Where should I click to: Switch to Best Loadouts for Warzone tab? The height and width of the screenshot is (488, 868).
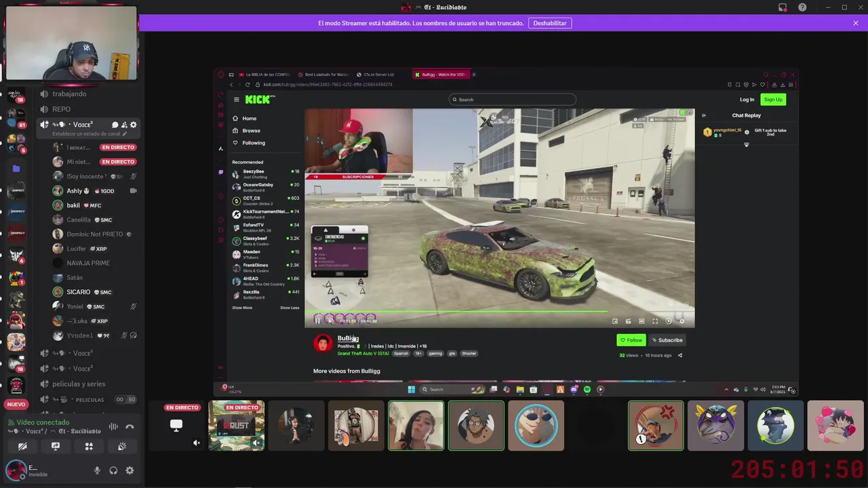(323, 75)
